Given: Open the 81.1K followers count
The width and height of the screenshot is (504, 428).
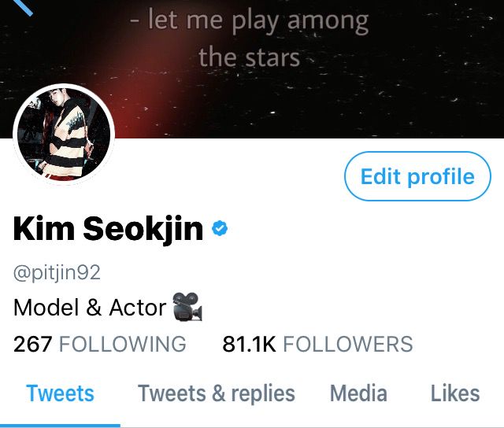Looking at the screenshot, I should (x=249, y=344).
